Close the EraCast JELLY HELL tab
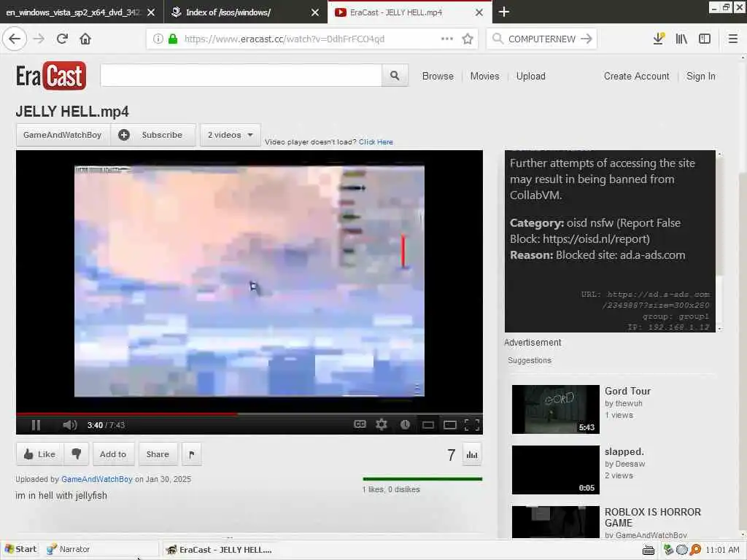The height and width of the screenshot is (560, 747). pos(479,12)
